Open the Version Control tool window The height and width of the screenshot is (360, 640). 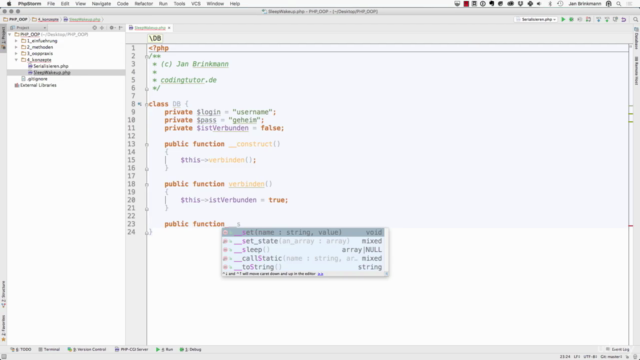[87, 349]
